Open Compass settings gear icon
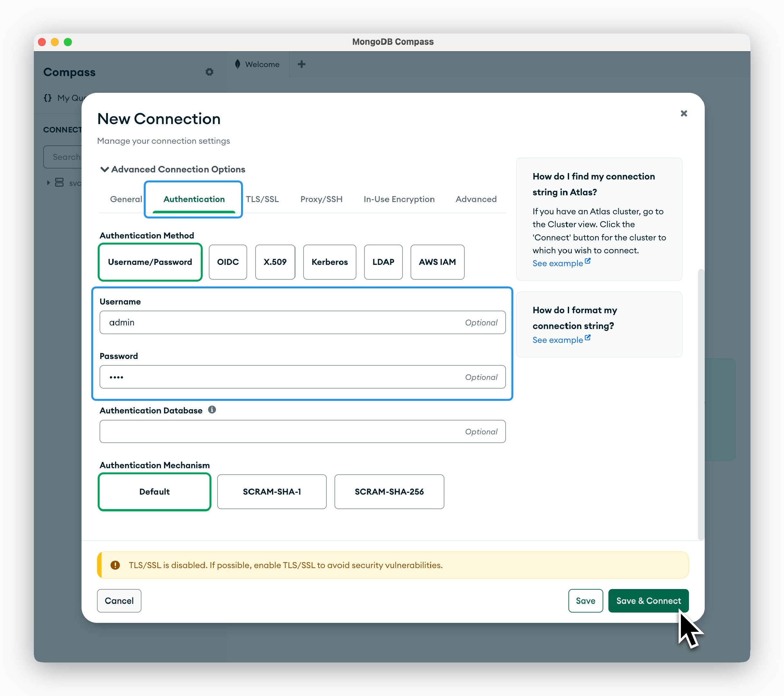Screen dimensions: 784x696 [209, 72]
